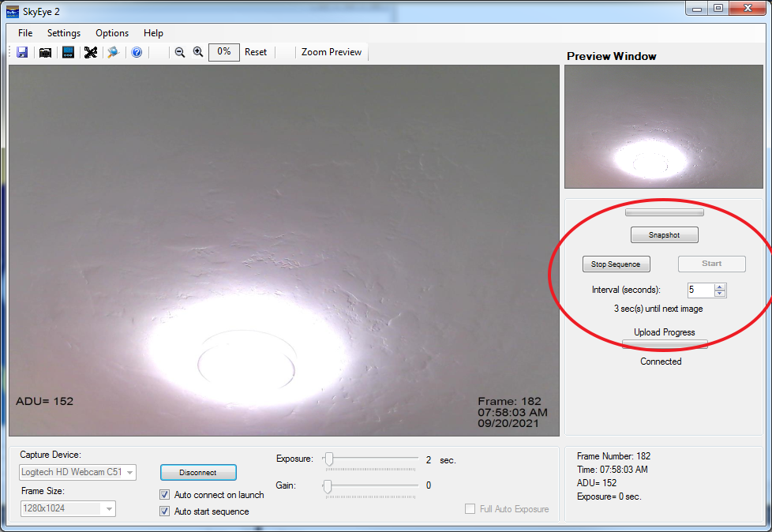Click the zoom in magnifier icon
The image size is (772, 532).
tap(198, 51)
